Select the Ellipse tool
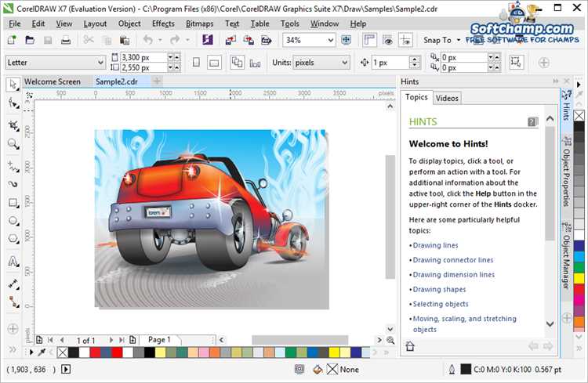Viewport: 588px width, 383px height. [x=13, y=221]
